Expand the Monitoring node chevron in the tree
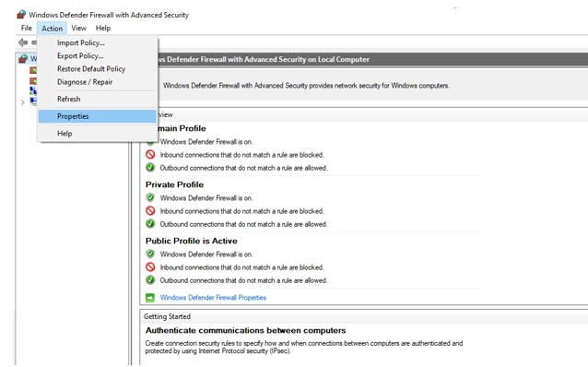 click(x=22, y=102)
